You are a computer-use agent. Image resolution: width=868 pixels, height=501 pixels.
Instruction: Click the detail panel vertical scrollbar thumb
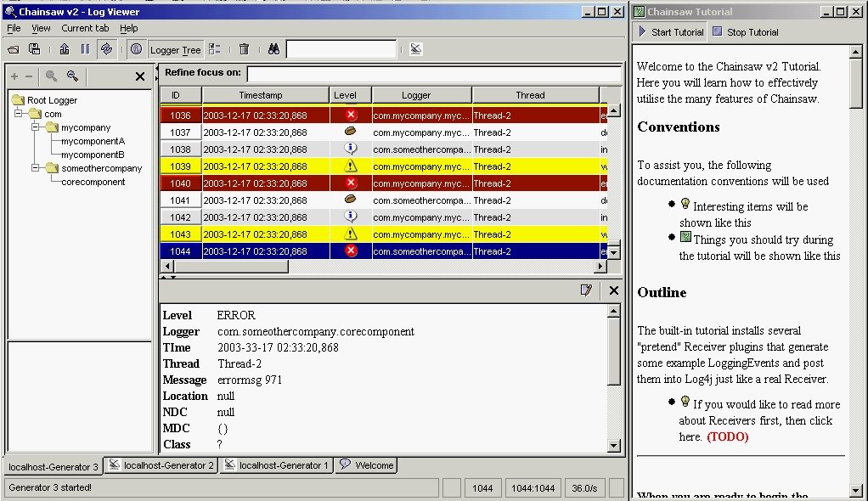click(614, 351)
